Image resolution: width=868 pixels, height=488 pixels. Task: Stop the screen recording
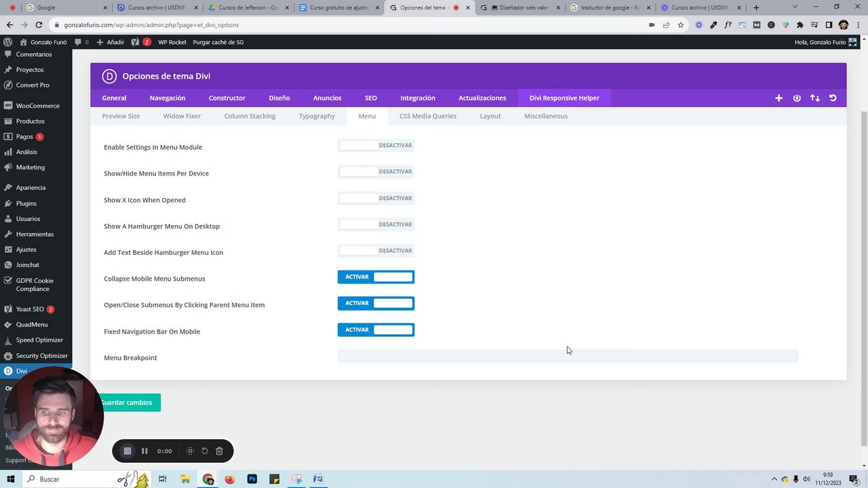coord(127,451)
